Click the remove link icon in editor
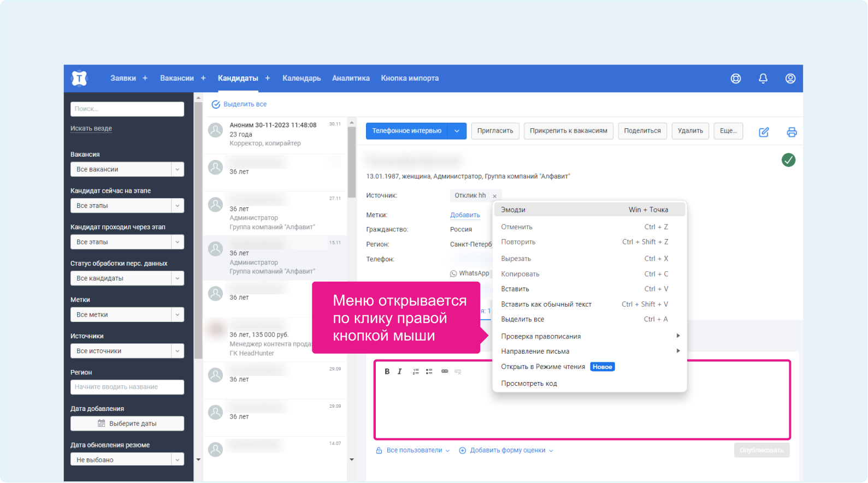Screen dimensions: 868x483 pyautogui.click(x=458, y=372)
